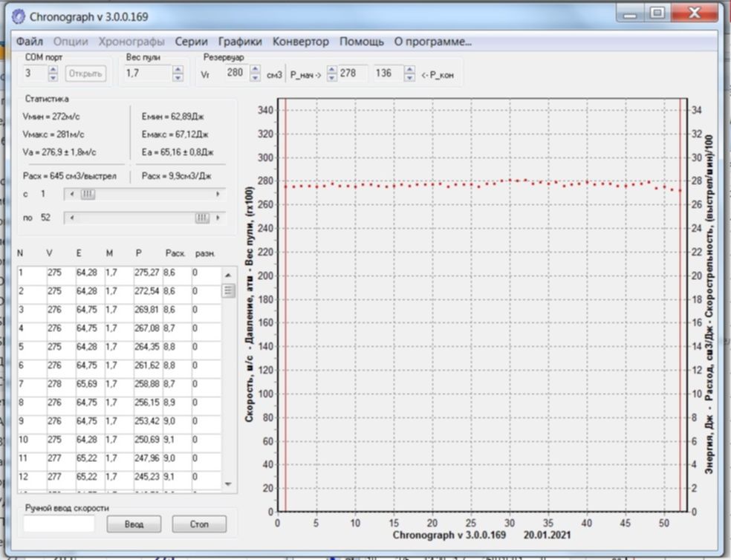Decrease P_нач pressure with down arrow
Viewport: 731px width, 560px height.
click(332, 76)
